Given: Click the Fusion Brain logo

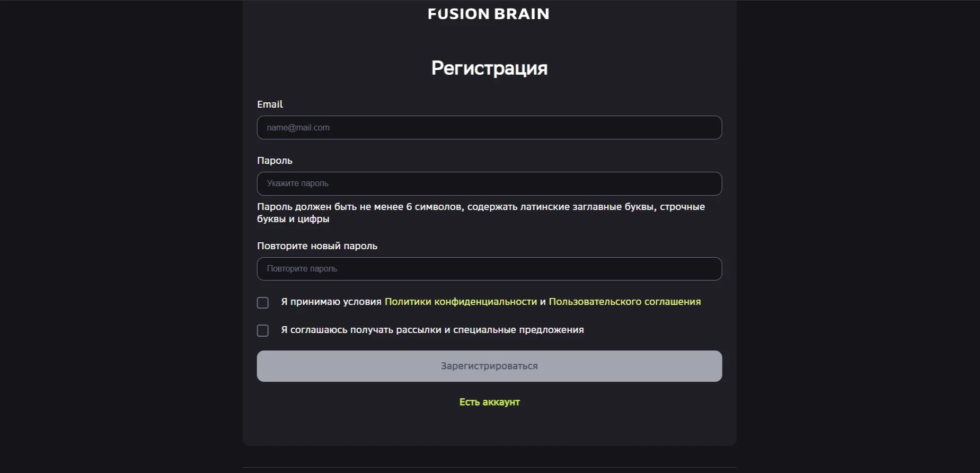Looking at the screenshot, I should (x=488, y=14).
